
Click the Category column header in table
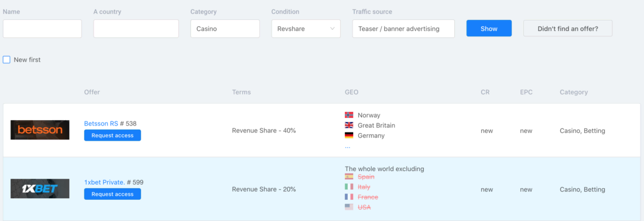tap(574, 92)
